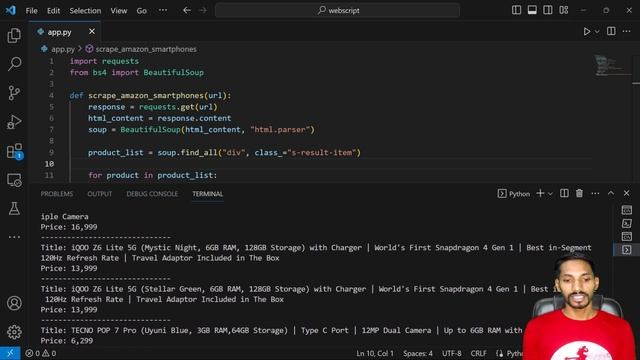Show errors and warnings count
Image resolution: width=640 pixels, height=360 pixels.
point(41,353)
